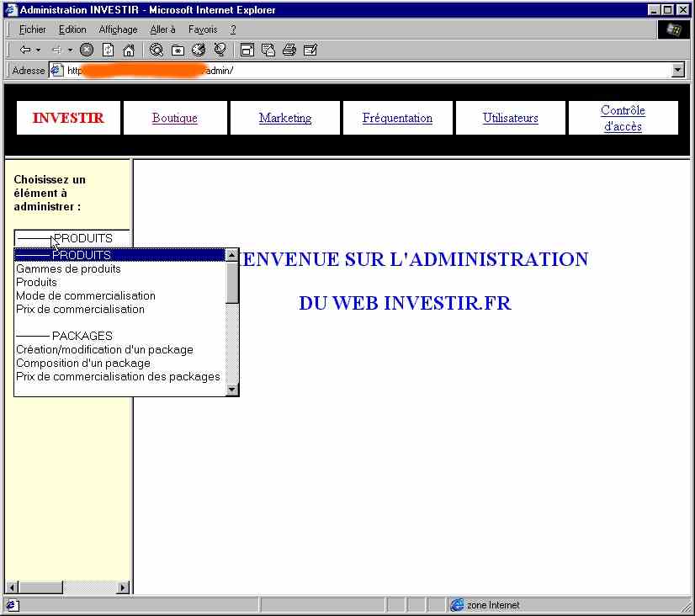695x616 pixels.
Task: Open the Fréquentation link
Action: [x=397, y=118]
